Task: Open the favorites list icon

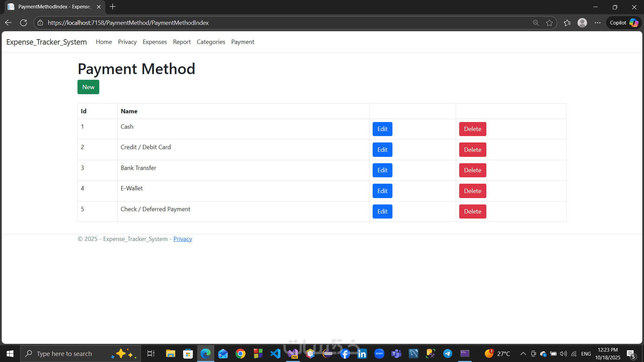Action: point(567,23)
